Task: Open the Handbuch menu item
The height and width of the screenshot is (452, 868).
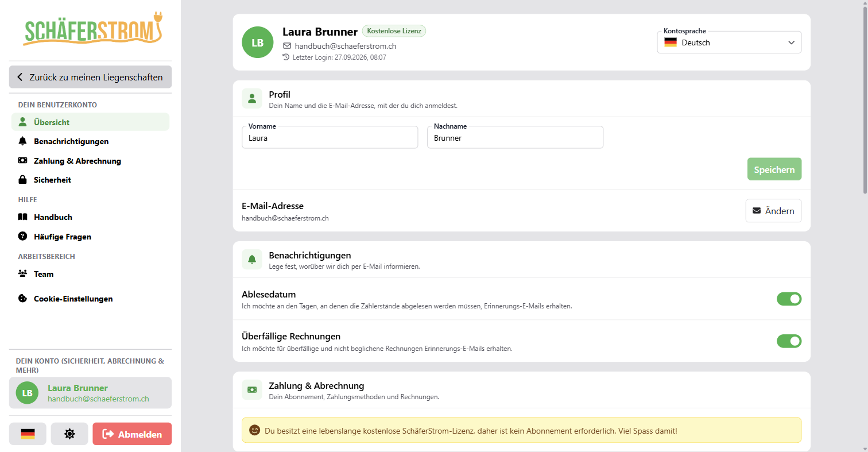Action: [90, 217]
